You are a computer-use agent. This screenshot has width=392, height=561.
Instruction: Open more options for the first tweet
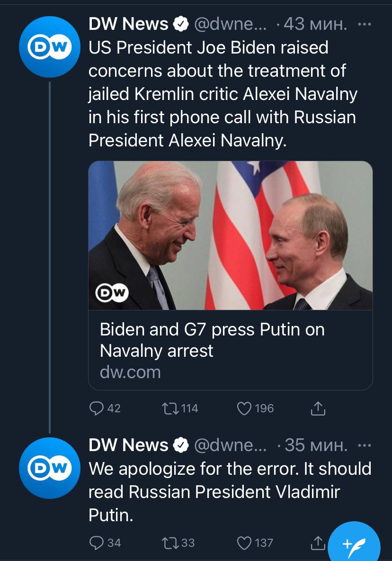pyautogui.click(x=364, y=24)
